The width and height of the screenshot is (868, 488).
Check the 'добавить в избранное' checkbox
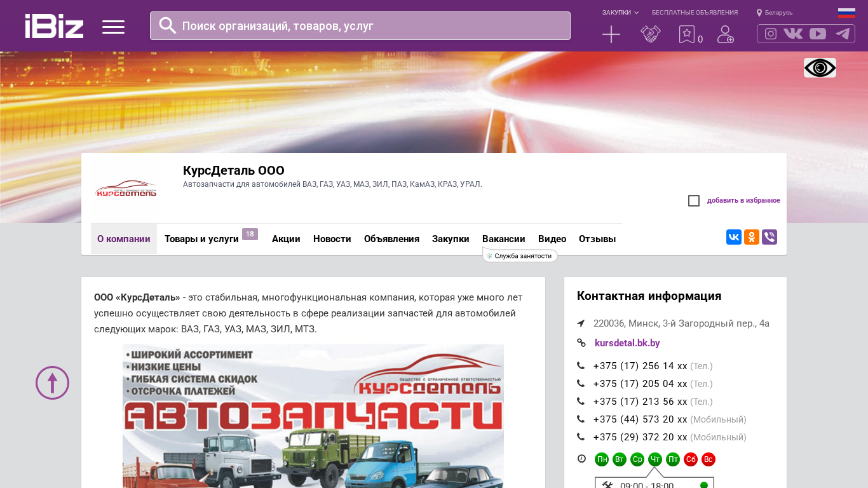click(x=694, y=201)
